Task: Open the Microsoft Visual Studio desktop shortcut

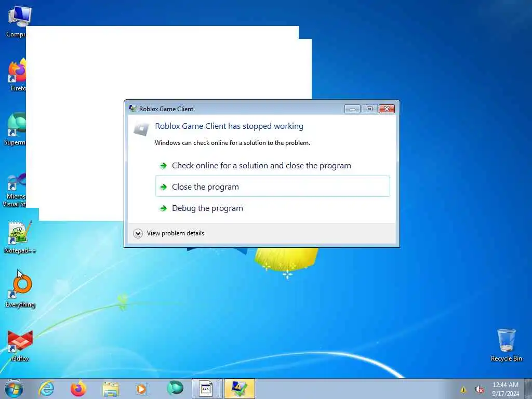Action: click(14, 190)
